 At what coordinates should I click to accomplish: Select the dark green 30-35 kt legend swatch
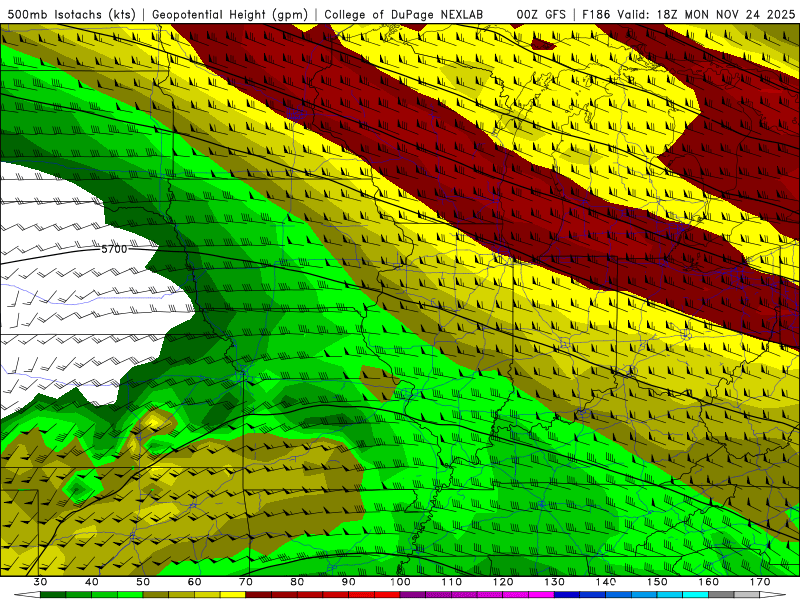point(53,595)
